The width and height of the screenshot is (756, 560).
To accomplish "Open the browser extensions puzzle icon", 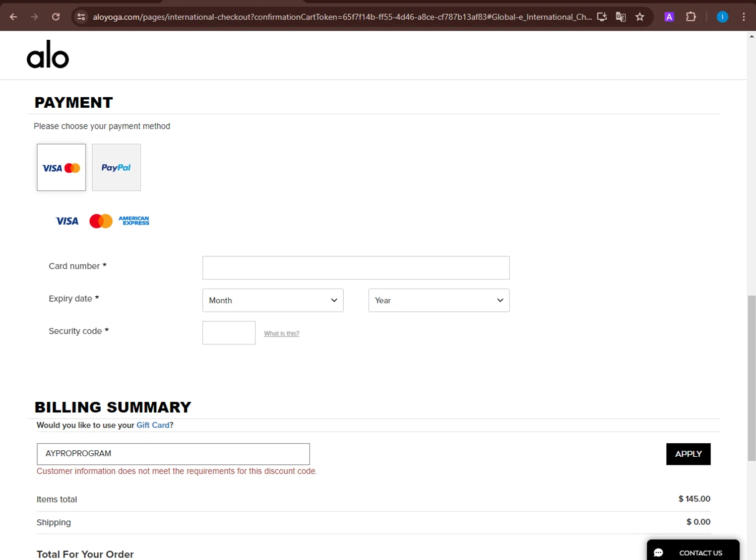I will point(691,17).
